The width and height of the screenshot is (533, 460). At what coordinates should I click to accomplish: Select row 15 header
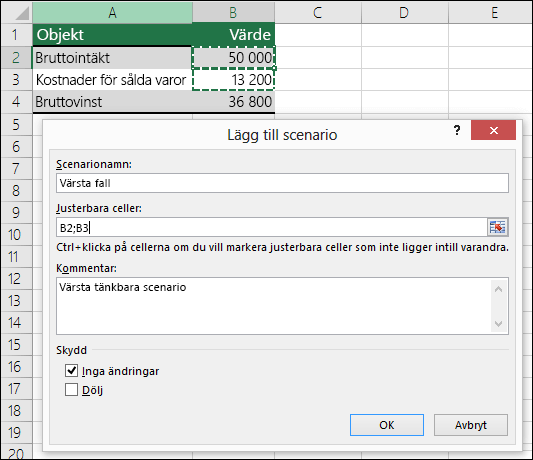click(x=17, y=345)
